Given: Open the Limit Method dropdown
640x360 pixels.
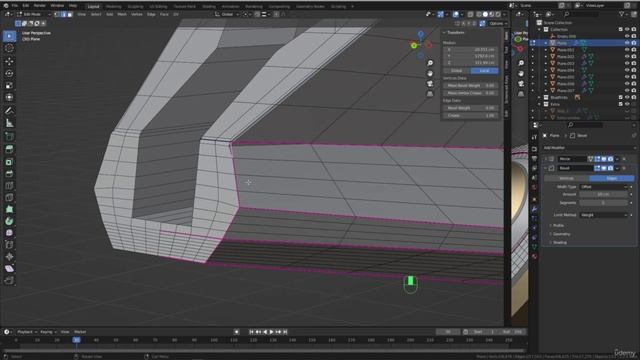Looking at the screenshot, I should pyautogui.click(x=604, y=215).
